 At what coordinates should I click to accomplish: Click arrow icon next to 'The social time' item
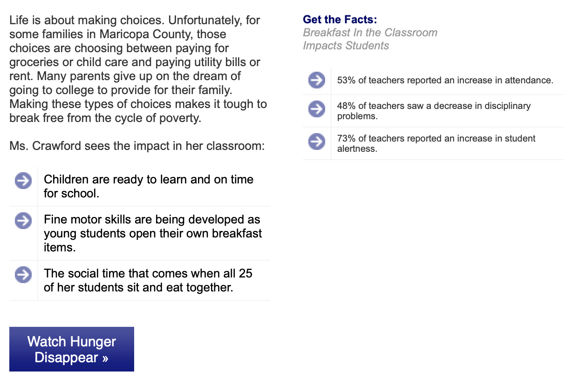(x=23, y=274)
